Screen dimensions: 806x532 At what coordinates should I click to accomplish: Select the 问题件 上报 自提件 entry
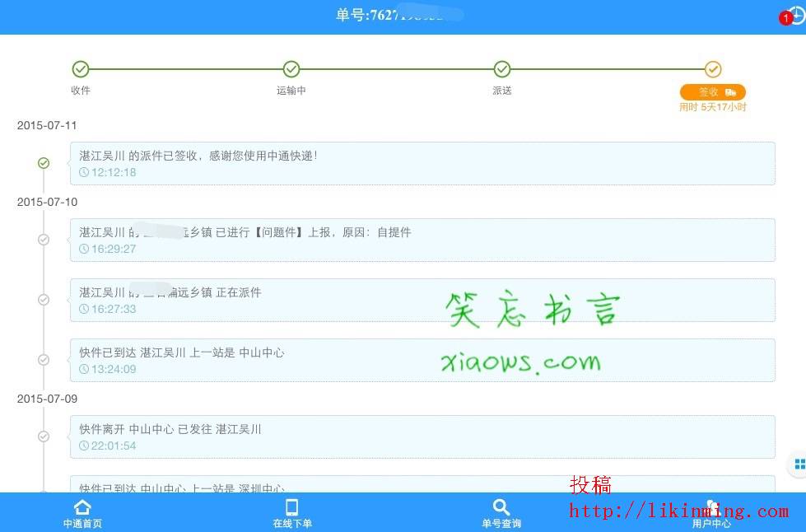click(x=422, y=240)
